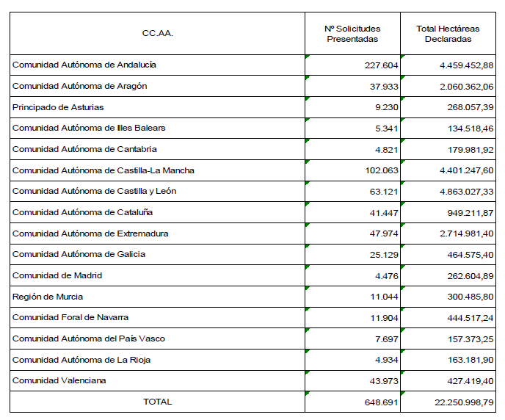The width and height of the screenshot is (505, 420).
Task: Click the value 4.934
Action: click(387, 360)
